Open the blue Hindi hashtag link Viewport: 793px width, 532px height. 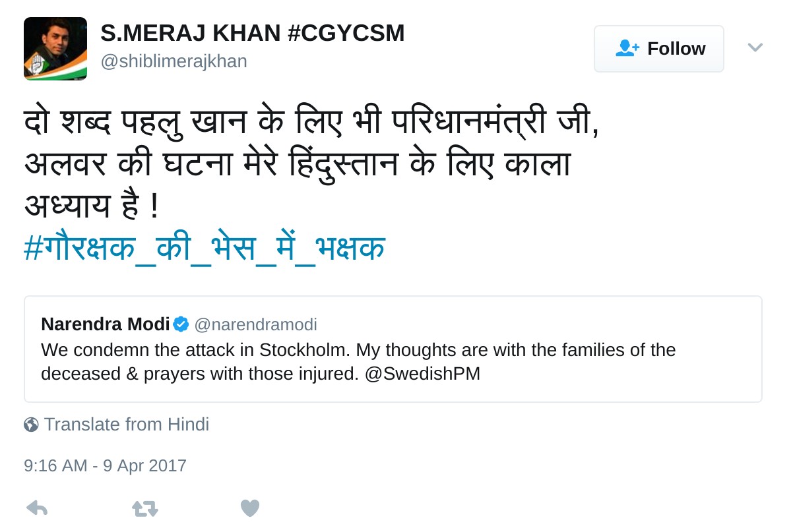pyautogui.click(x=204, y=249)
